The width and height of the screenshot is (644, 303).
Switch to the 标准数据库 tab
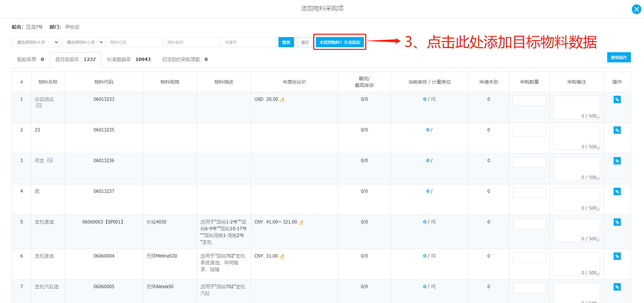[x=129, y=59]
